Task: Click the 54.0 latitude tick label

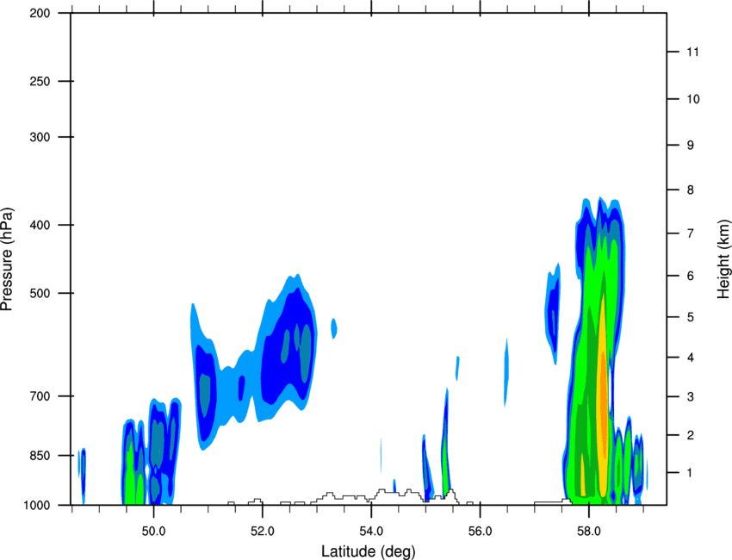Action: pos(371,531)
